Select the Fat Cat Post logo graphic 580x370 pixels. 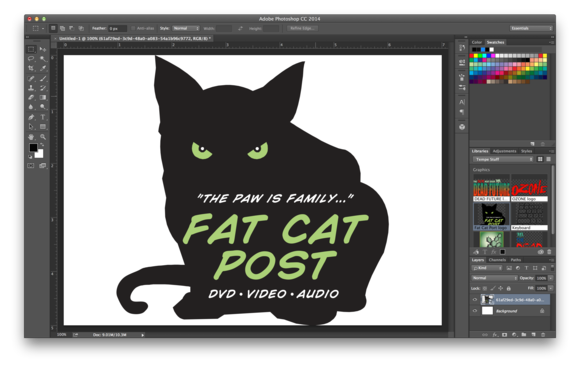[x=491, y=217]
